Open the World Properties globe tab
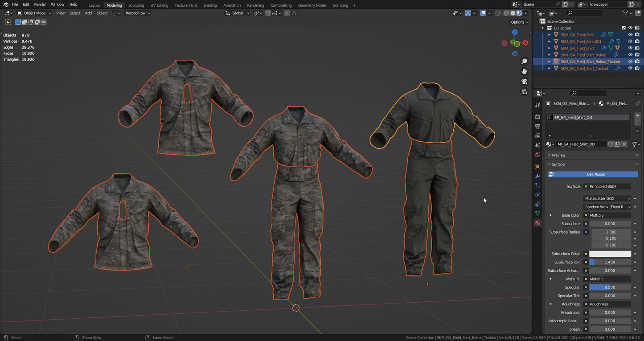 click(537, 155)
